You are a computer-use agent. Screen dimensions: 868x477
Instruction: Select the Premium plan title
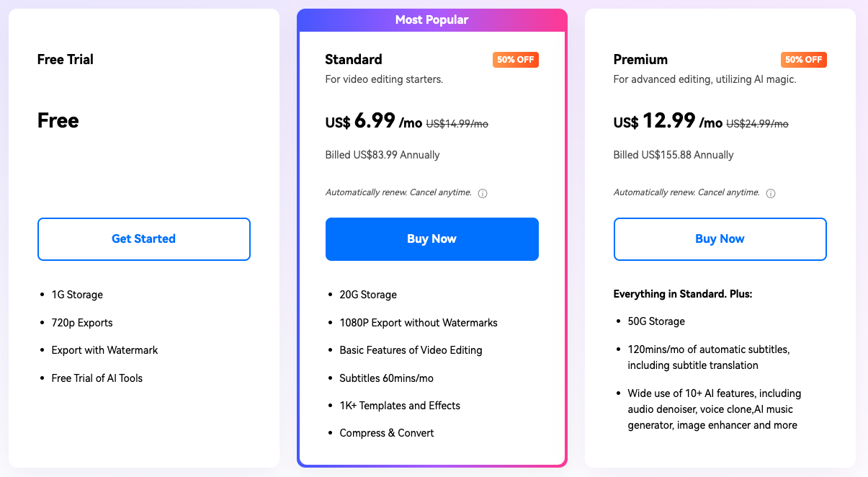(640, 60)
